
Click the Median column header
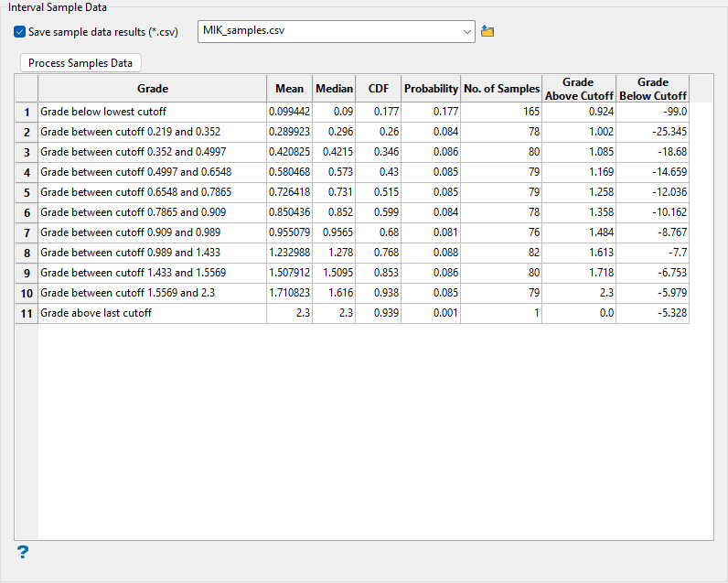[x=334, y=89]
